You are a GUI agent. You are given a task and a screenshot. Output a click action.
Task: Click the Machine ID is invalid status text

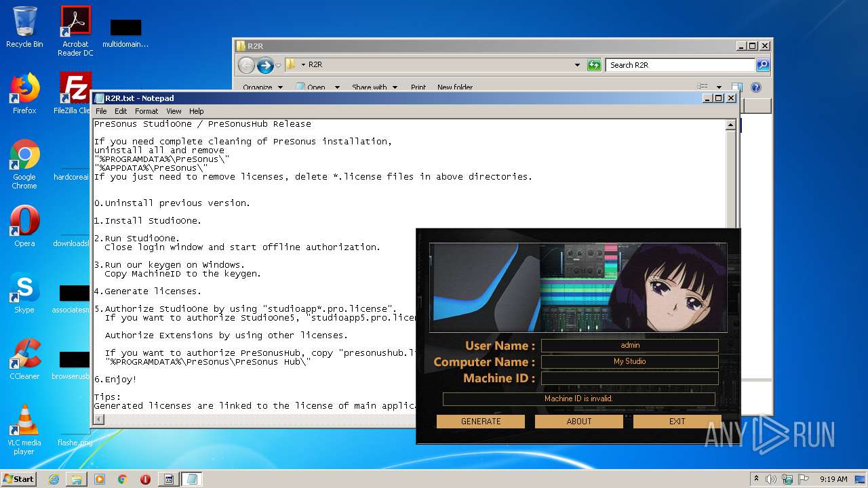pyautogui.click(x=578, y=399)
